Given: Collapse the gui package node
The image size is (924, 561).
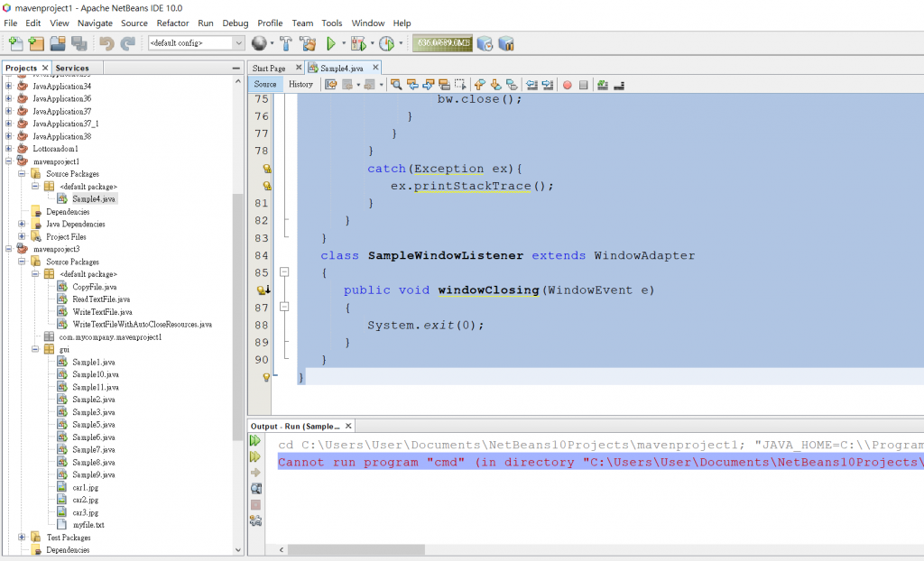Looking at the screenshot, I should pos(35,349).
